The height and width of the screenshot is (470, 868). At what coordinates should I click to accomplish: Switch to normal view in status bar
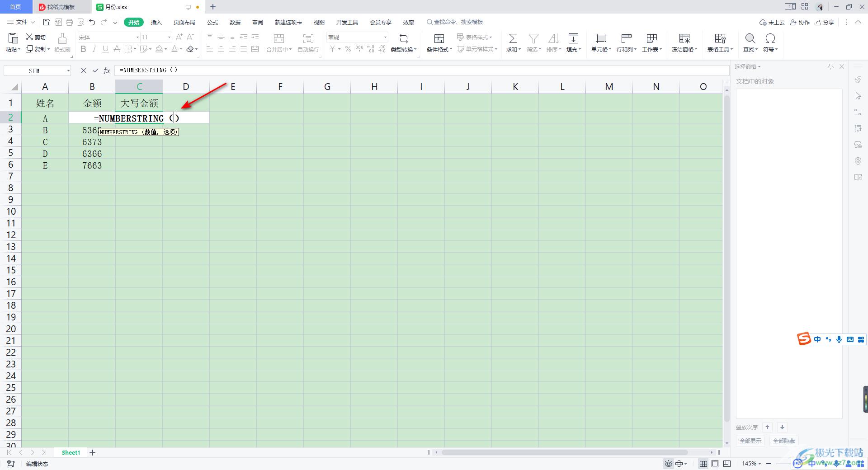[703, 464]
